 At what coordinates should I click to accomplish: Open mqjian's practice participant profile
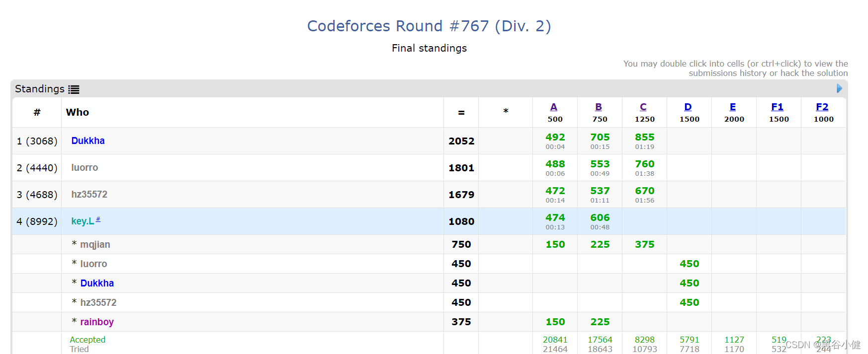(x=95, y=244)
